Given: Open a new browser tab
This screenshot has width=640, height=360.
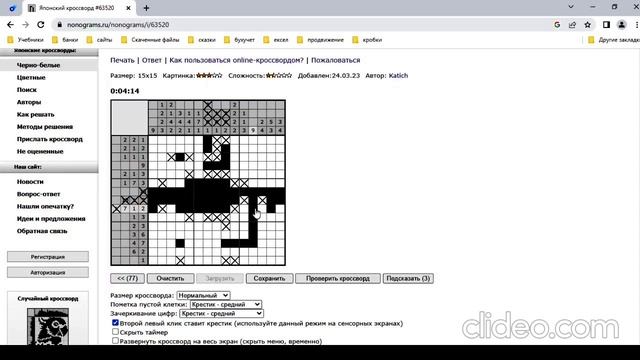Looking at the screenshot, I should tap(146, 8).
